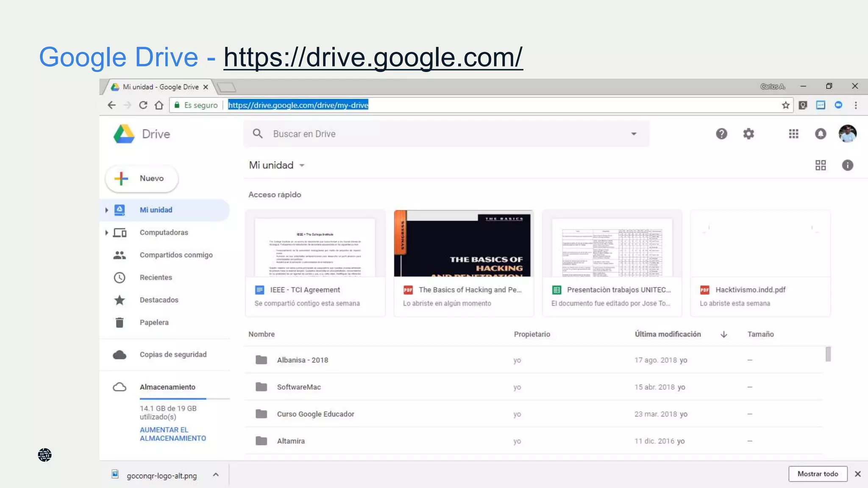This screenshot has width=868, height=488.
Task: Click the account profile picture
Action: coord(848,133)
